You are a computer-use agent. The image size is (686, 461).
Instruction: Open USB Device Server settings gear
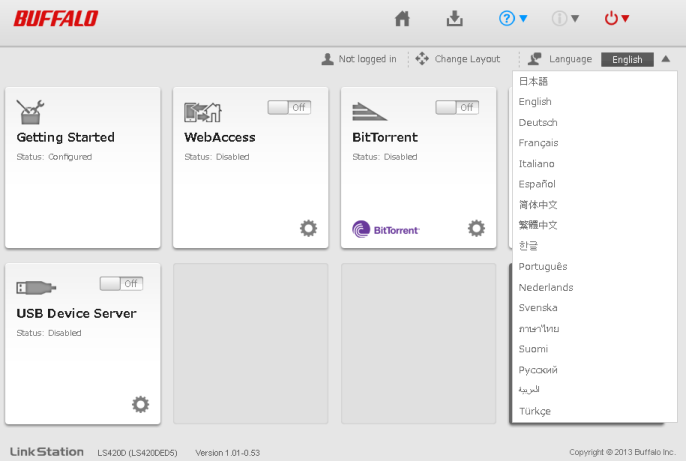pyautogui.click(x=140, y=405)
